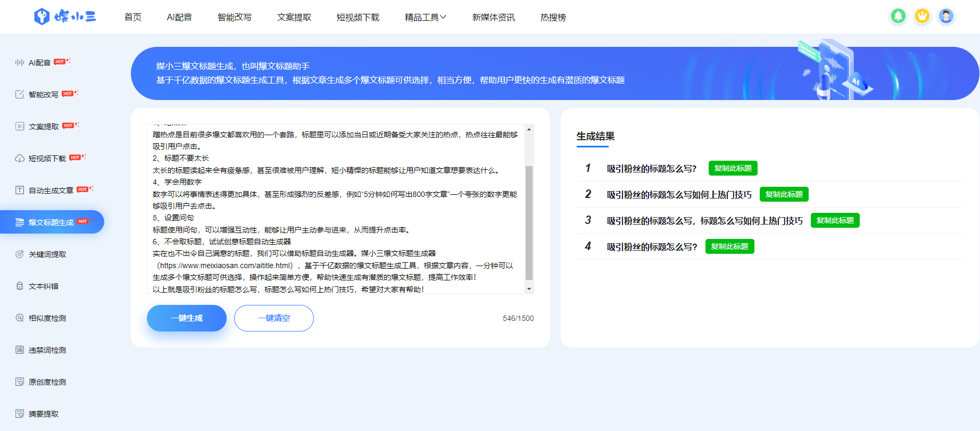Click the yellow crown VIP icon
The image size is (980, 431).
point(922,16)
